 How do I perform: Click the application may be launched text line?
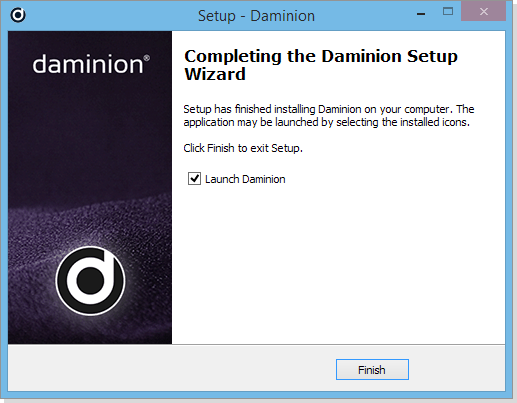[326, 122]
